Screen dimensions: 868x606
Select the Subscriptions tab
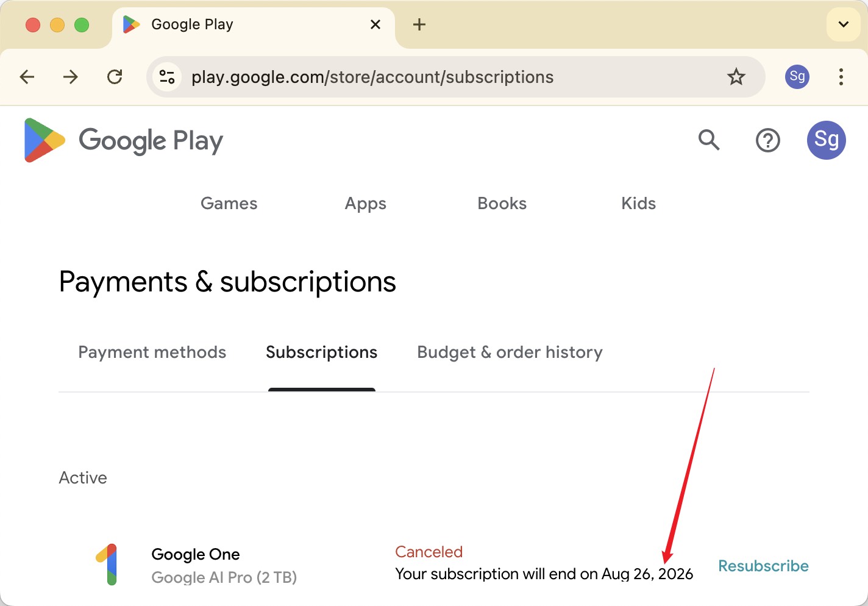[322, 352]
